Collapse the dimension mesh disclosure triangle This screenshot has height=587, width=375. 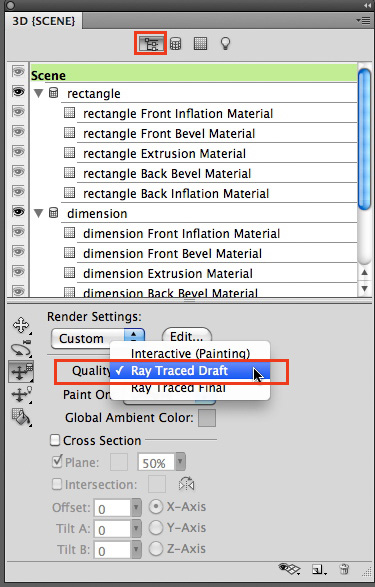39,213
